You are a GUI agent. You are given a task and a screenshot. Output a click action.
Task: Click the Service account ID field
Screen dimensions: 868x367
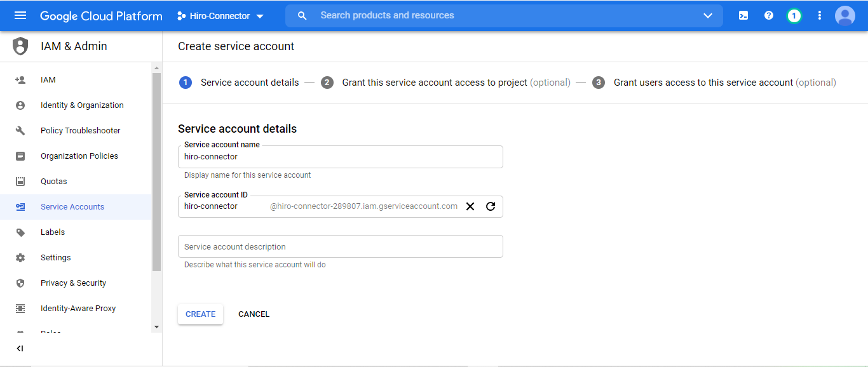[x=341, y=206]
